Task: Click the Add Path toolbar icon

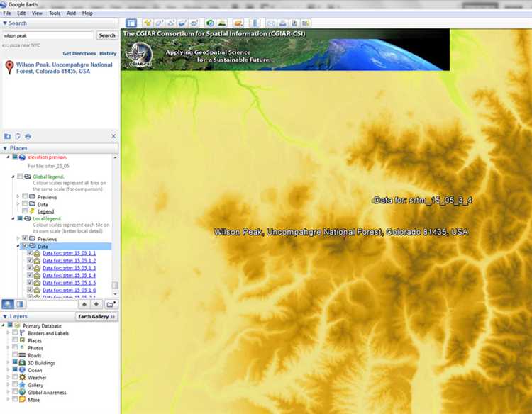Action: 171,23
